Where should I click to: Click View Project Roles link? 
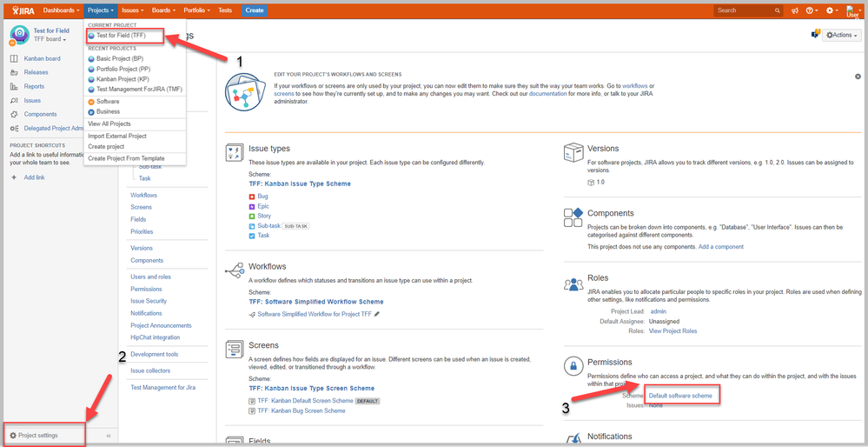click(x=673, y=330)
